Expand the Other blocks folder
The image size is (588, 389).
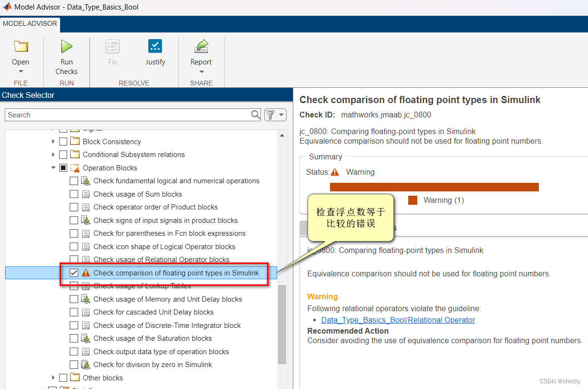pos(53,378)
